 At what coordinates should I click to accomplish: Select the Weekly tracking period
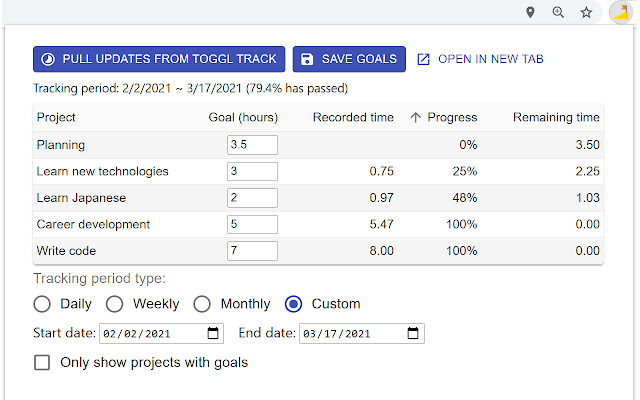pyautogui.click(x=115, y=304)
